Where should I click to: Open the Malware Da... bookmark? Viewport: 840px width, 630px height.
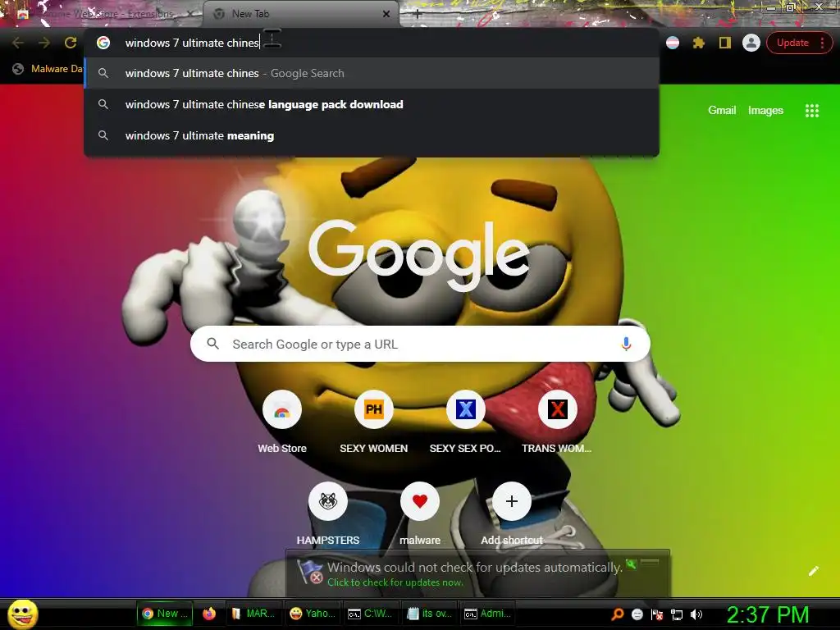click(x=48, y=69)
